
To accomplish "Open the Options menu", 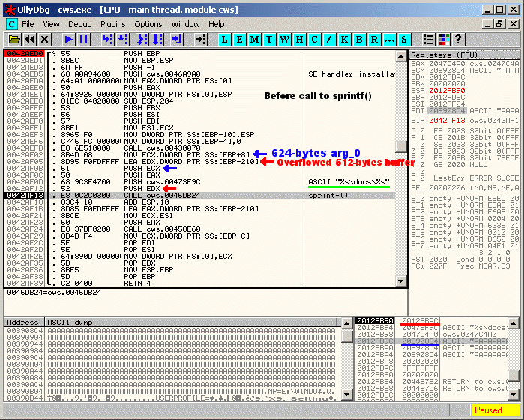I will [x=148, y=24].
